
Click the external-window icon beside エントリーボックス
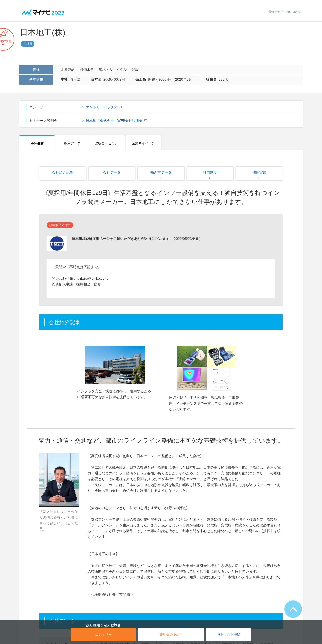[120, 107]
